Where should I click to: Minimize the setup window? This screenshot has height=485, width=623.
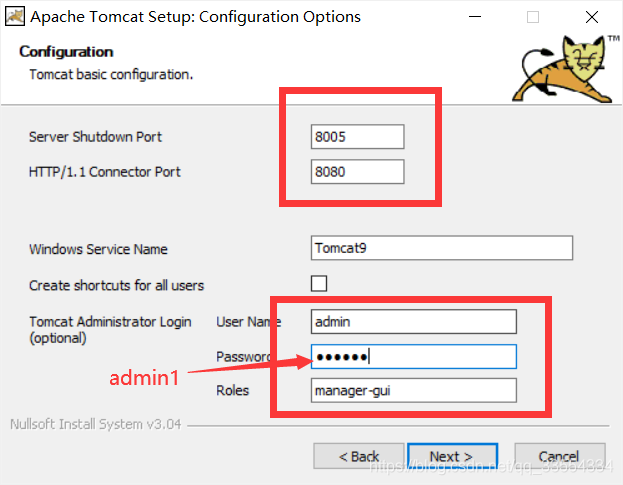(x=475, y=17)
